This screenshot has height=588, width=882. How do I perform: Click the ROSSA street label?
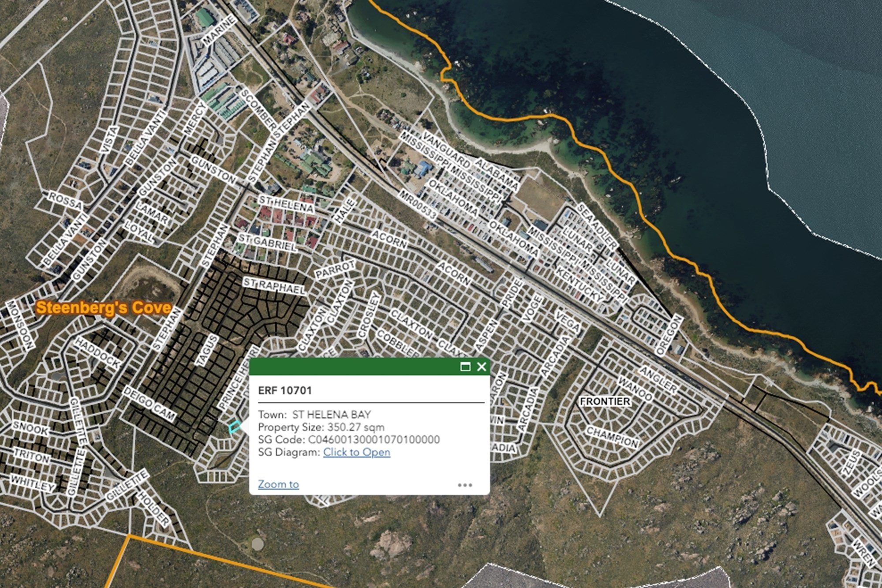(65, 201)
